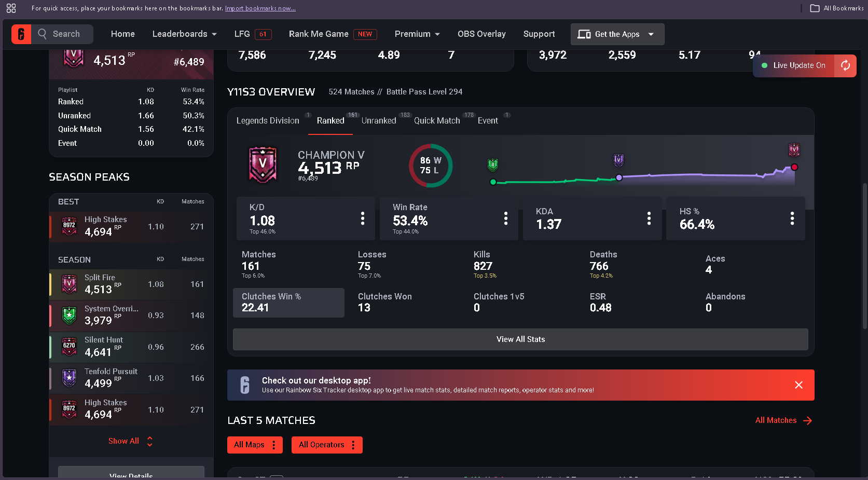Open browser apps grid icon
868x480 pixels.
(x=11, y=8)
